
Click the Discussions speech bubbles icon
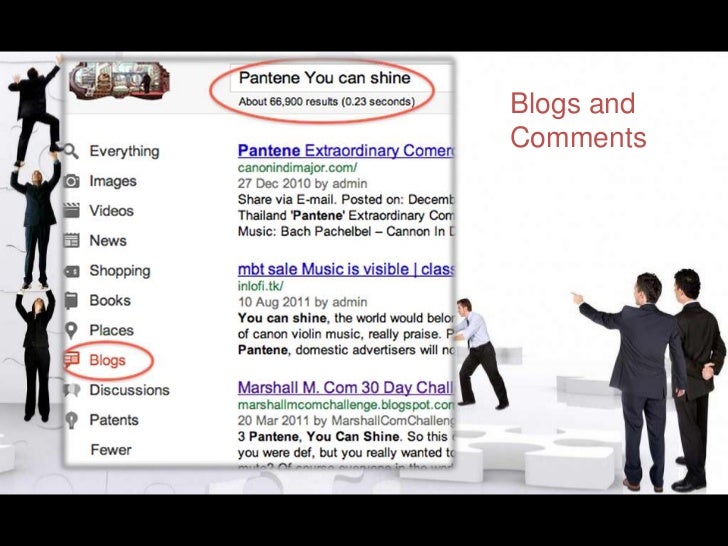[72, 390]
